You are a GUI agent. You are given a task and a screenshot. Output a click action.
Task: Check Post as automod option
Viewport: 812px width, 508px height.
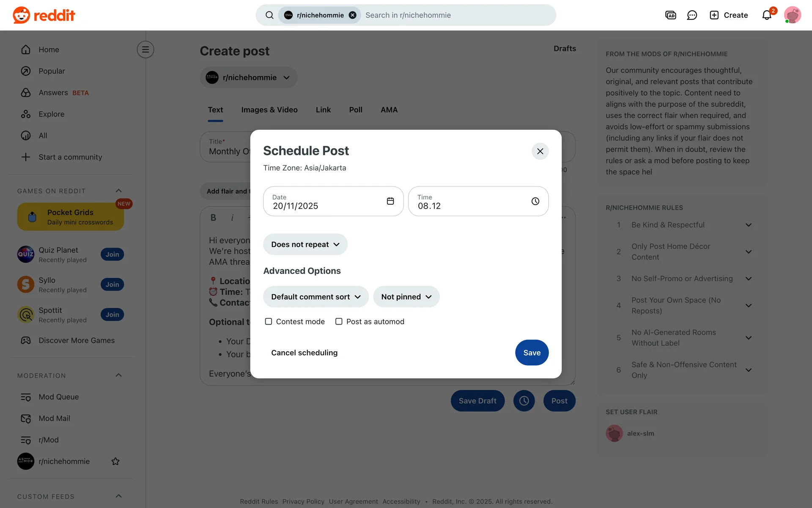pyautogui.click(x=339, y=322)
